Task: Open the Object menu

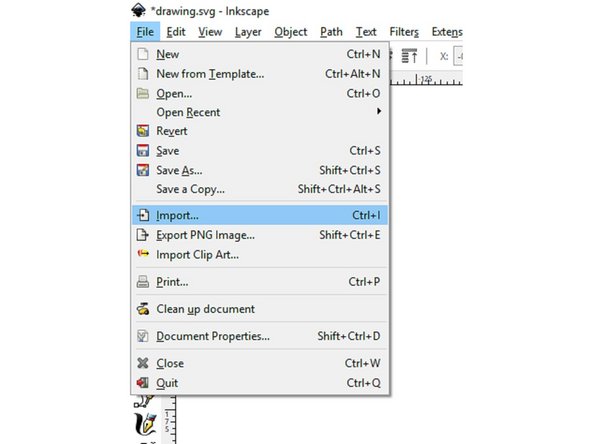Action: coord(291,32)
